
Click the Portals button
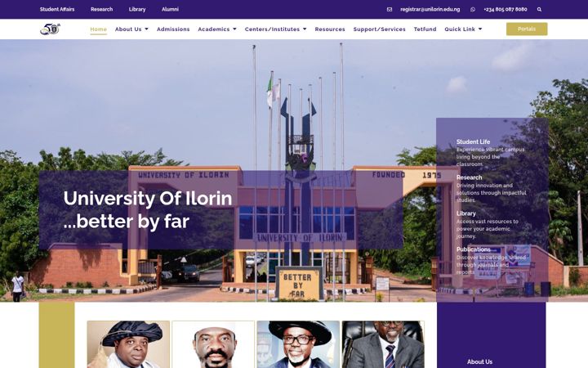tap(527, 29)
